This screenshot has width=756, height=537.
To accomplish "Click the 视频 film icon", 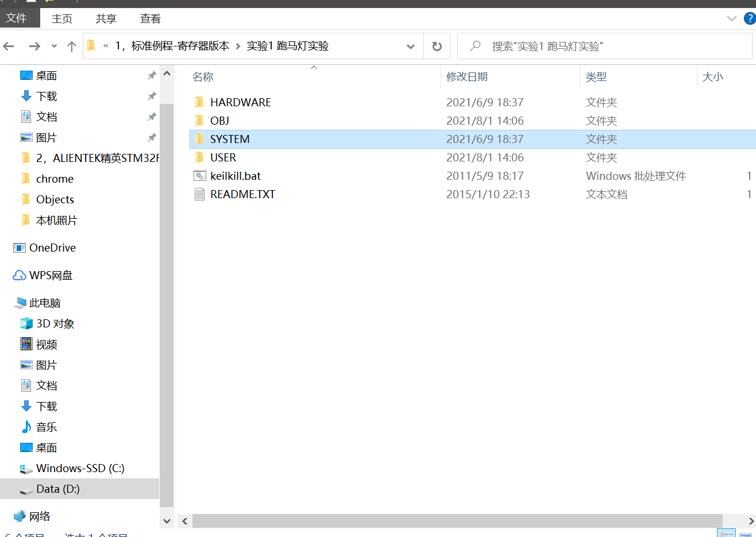I will pos(26,344).
